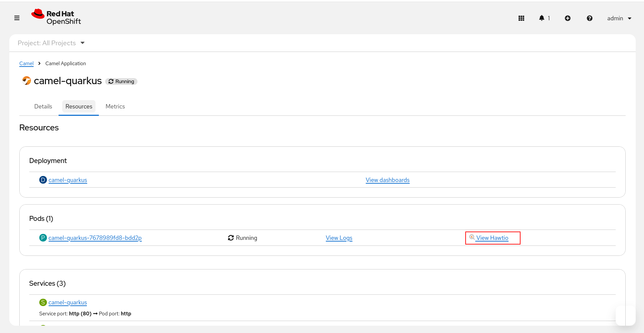Open the Project: All Projects selector

coord(51,43)
